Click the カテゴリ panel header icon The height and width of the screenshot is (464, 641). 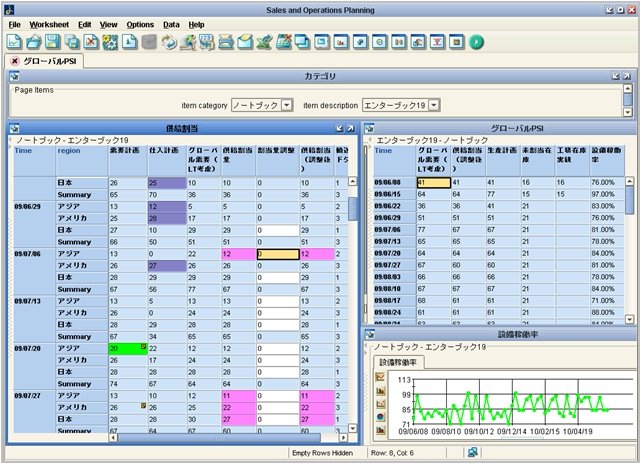15,76
